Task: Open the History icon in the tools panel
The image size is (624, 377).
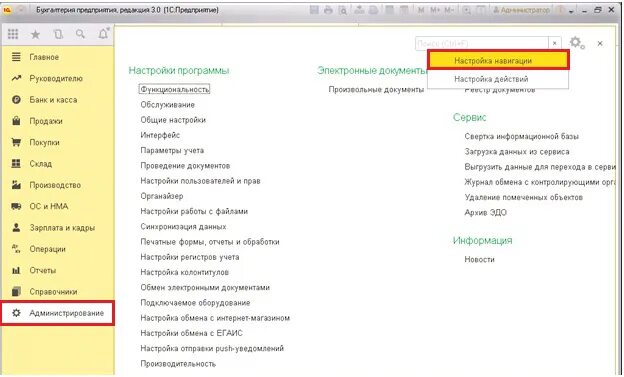Action: 58,34
